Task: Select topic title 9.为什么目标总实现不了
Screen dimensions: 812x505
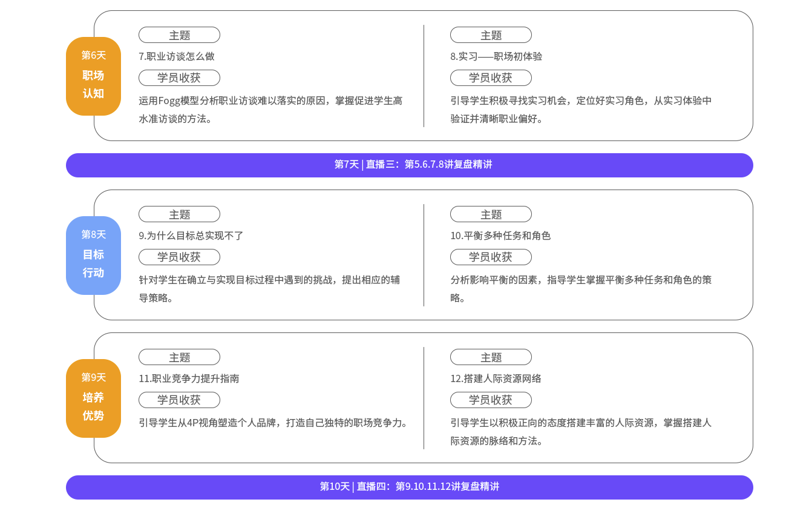Action: [x=191, y=236]
